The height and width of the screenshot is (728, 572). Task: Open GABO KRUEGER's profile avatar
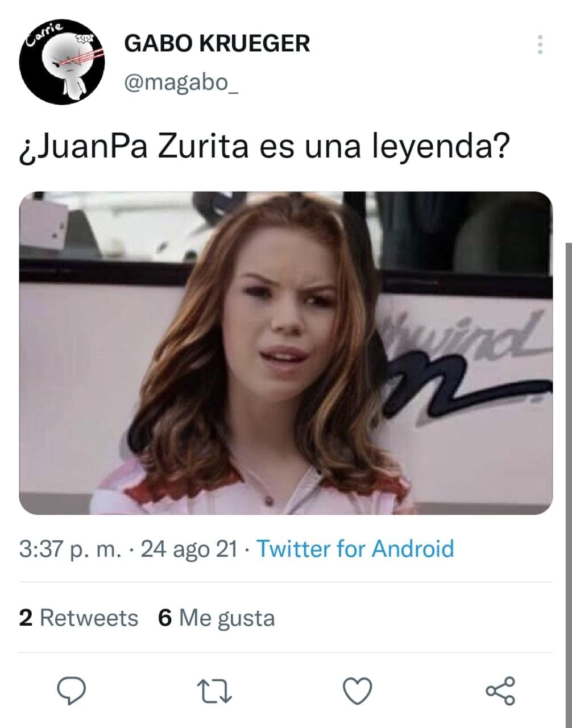coord(61,61)
